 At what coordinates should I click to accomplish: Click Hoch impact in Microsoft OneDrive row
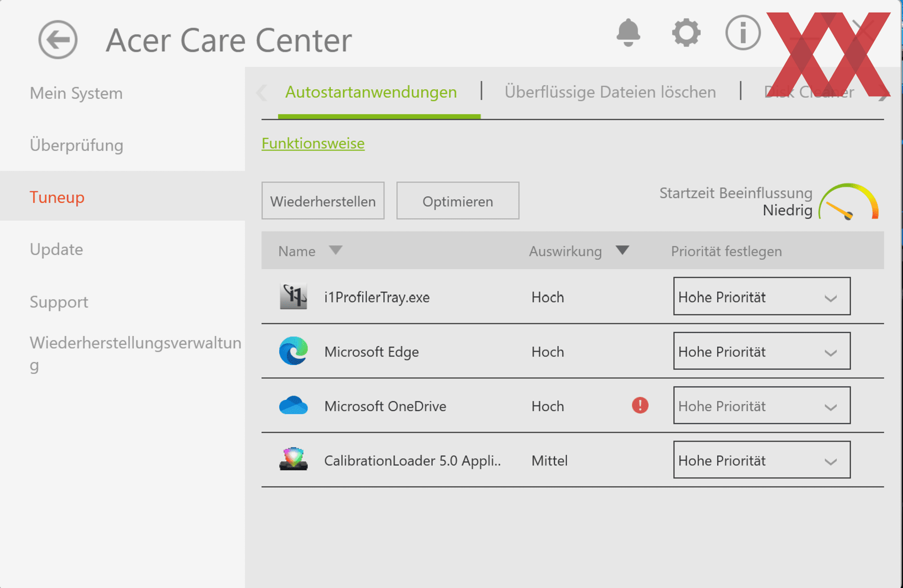[547, 406]
